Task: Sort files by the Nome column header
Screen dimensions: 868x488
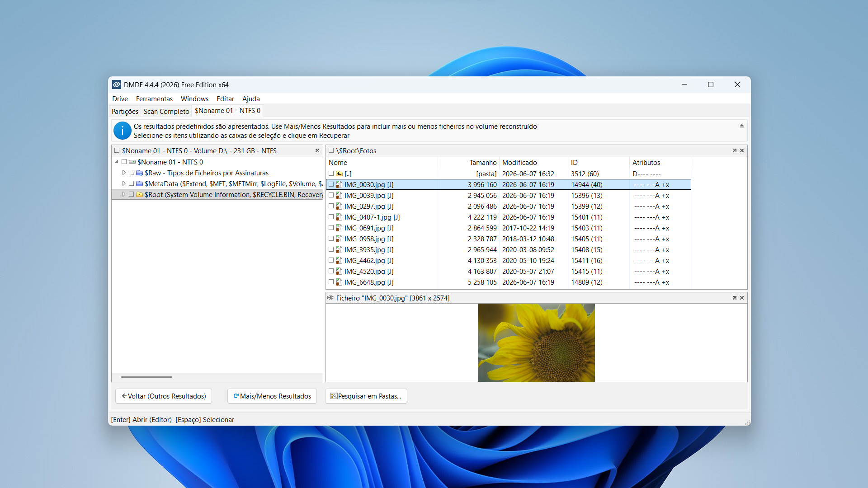Action: point(382,163)
